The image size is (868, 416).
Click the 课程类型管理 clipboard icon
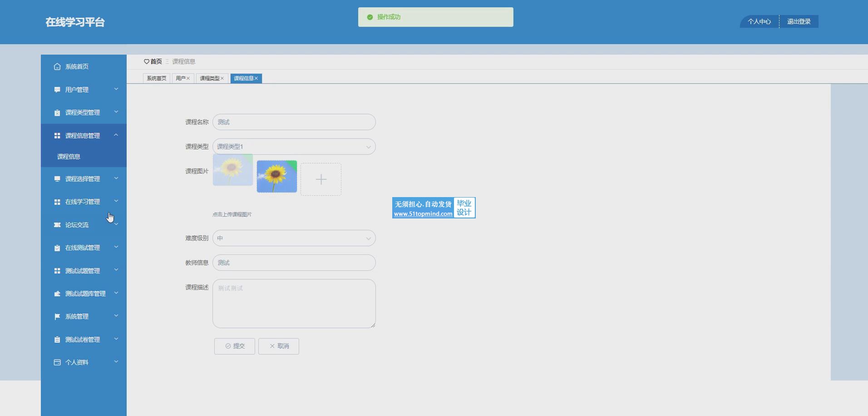tap(57, 113)
